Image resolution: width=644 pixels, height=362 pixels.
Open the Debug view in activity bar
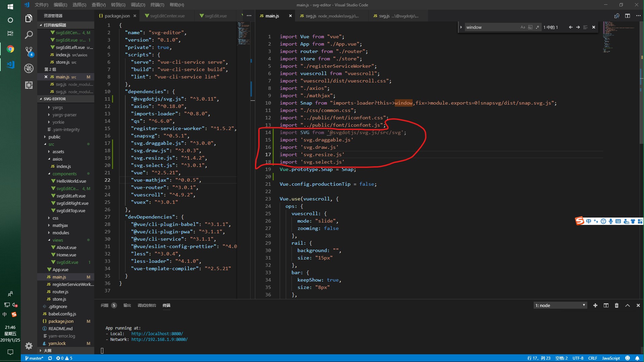(x=29, y=68)
